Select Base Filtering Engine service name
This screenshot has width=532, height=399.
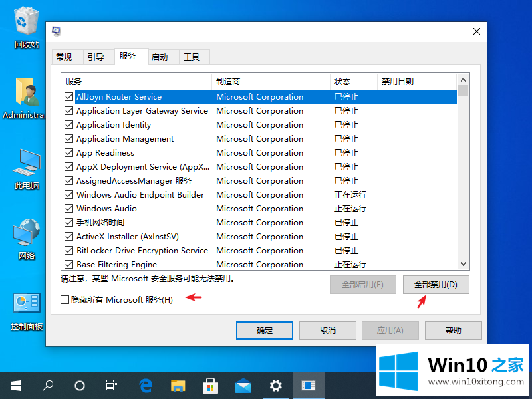coord(117,264)
